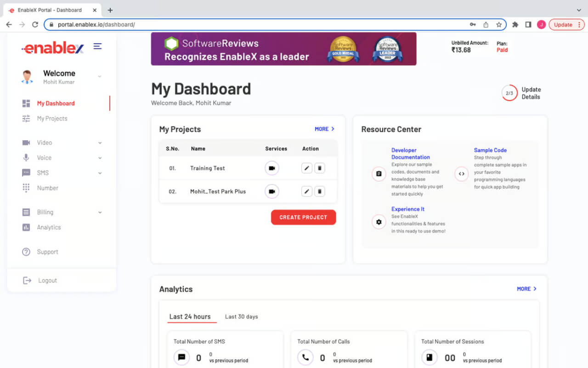Click the Chrome Update button

566,25
